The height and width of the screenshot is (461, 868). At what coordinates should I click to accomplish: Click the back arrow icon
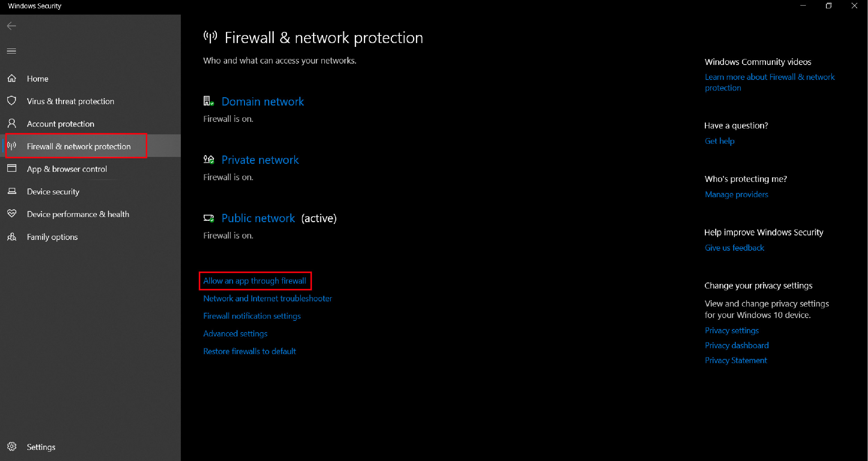pos(11,26)
